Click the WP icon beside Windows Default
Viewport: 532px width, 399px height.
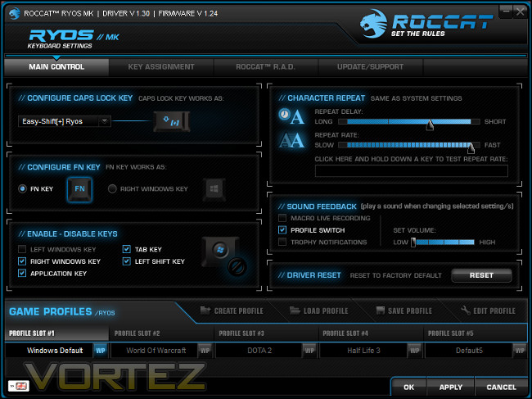tap(101, 351)
